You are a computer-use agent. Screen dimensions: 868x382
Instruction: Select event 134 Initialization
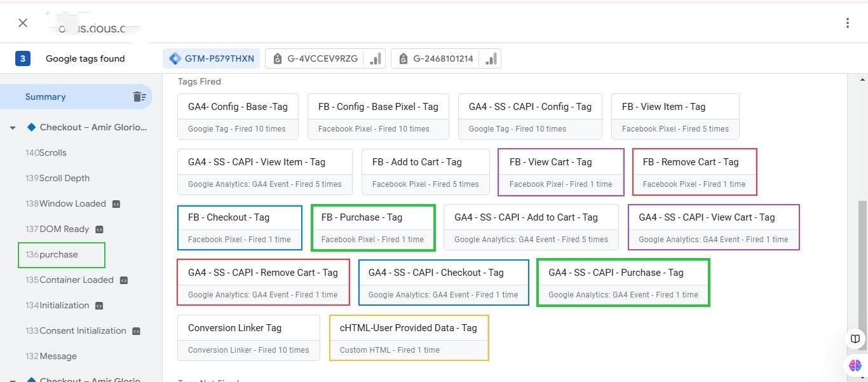[57, 305]
